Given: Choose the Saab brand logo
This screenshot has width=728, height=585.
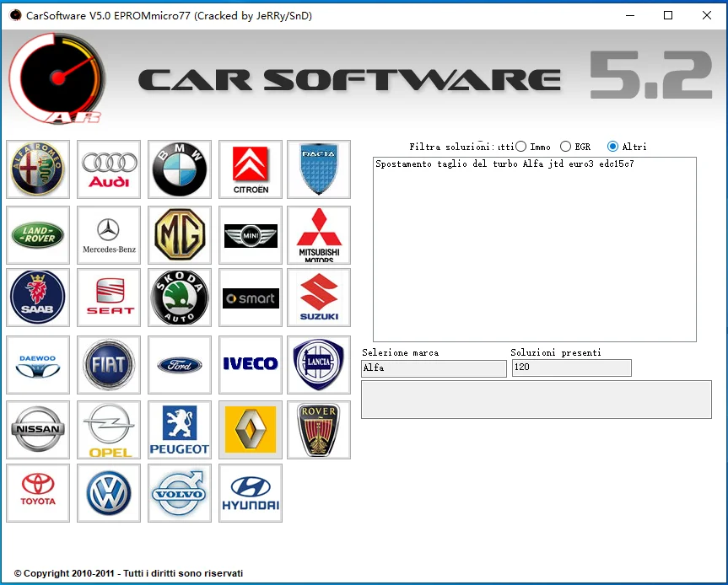Looking at the screenshot, I should 38,298.
